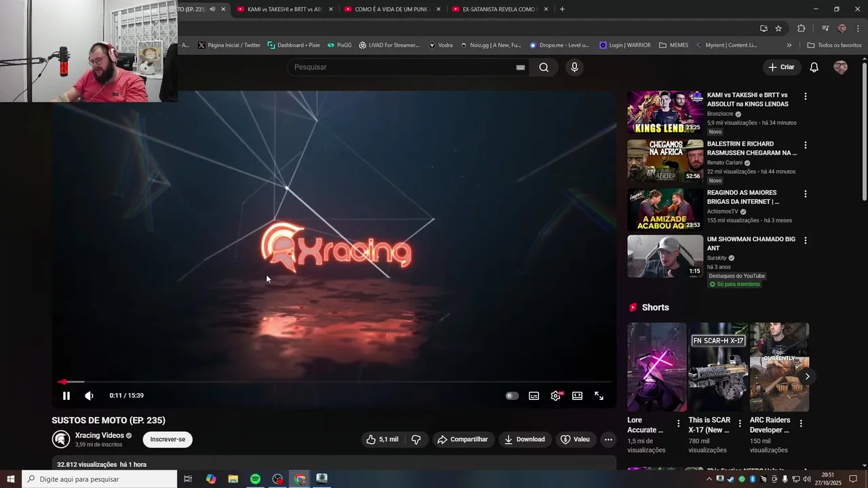
Task: Open media controls icon in Chrome toolbar
Action: coord(825,28)
